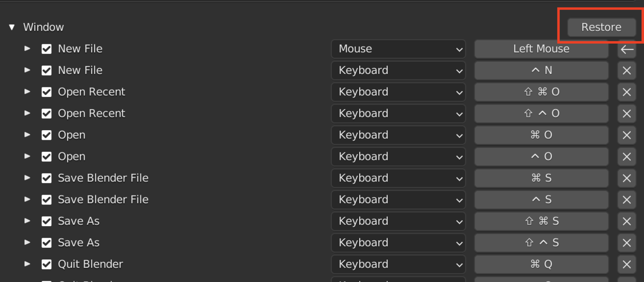644x282 pixels.
Task: Click the Left Mouse key assignment button
Action: tap(541, 49)
